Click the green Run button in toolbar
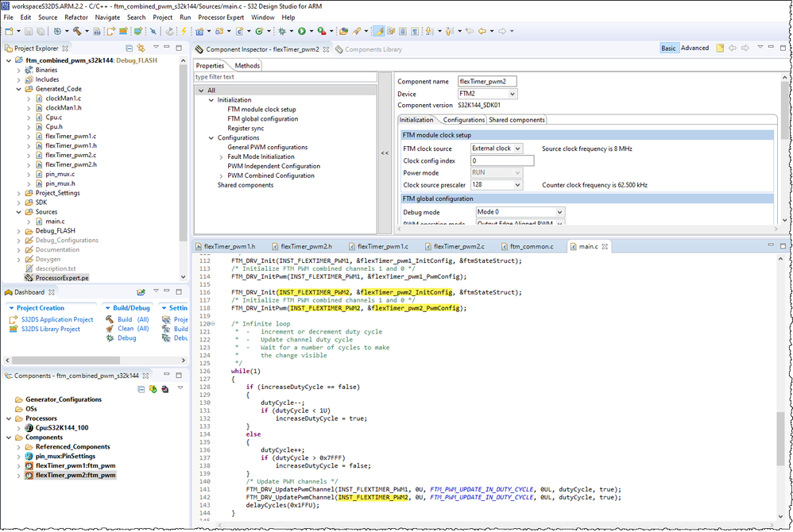 tap(301, 32)
